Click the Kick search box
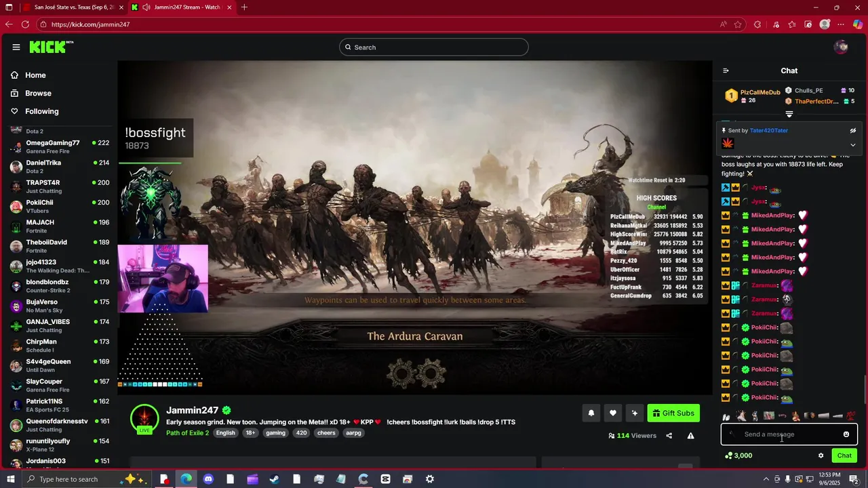This screenshot has height=488, width=868. (434, 47)
